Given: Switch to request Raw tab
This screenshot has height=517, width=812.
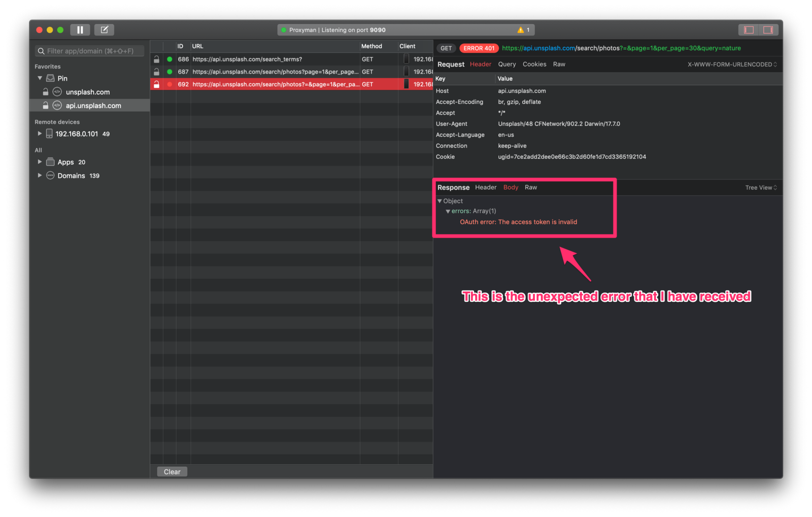Looking at the screenshot, I should click(x=559, y=64).
